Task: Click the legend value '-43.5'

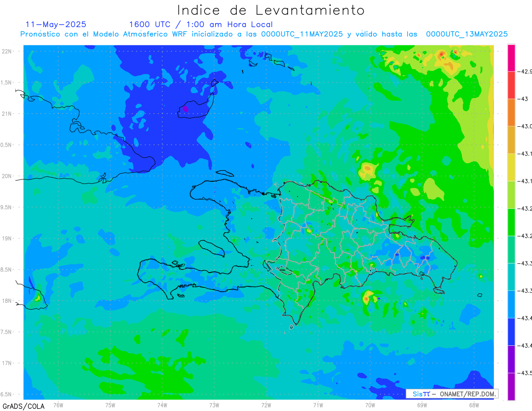Action: click(524, 373)
